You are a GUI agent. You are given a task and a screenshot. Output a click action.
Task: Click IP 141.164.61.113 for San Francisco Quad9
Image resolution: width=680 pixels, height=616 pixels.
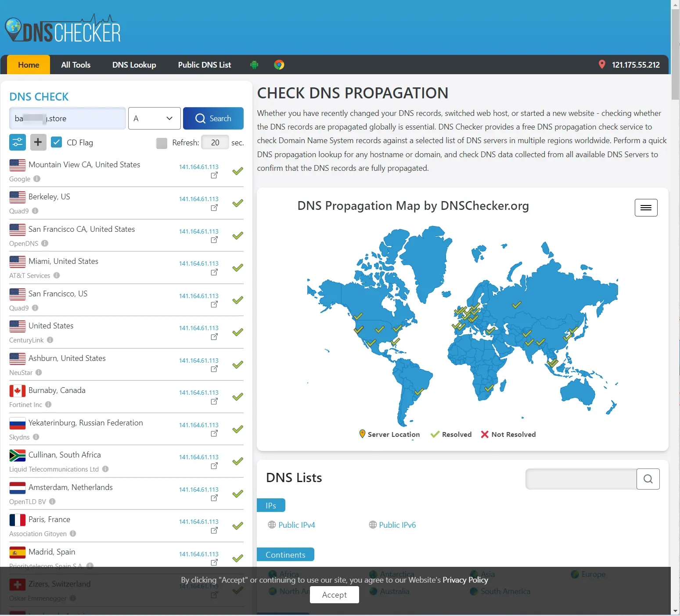(x=198, y=296)
